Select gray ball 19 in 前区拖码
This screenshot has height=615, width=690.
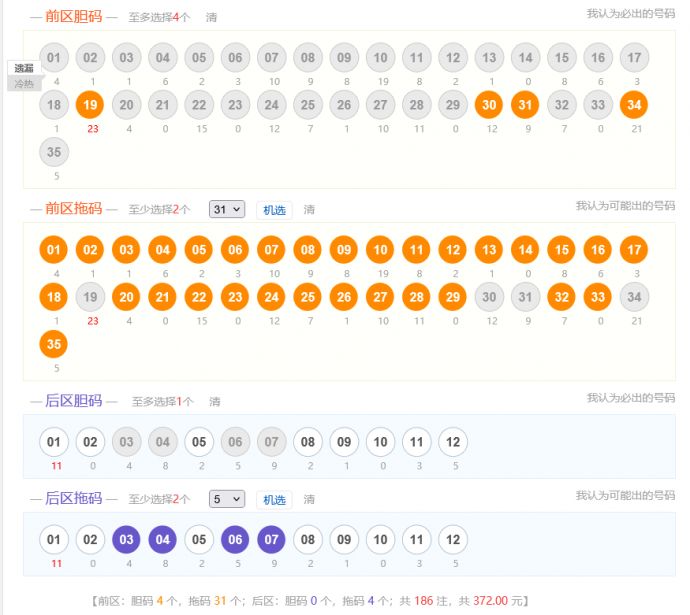[90, 296]
